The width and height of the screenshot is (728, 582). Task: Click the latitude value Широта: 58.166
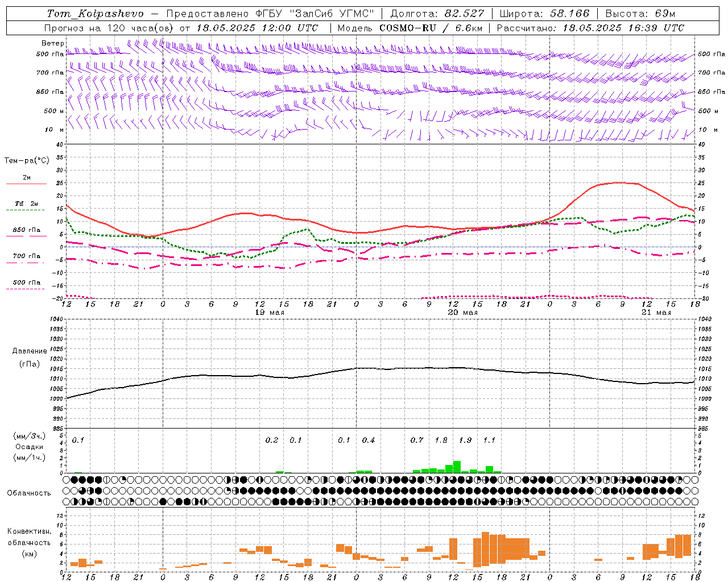pyautogui.click(x=545, y=13)
